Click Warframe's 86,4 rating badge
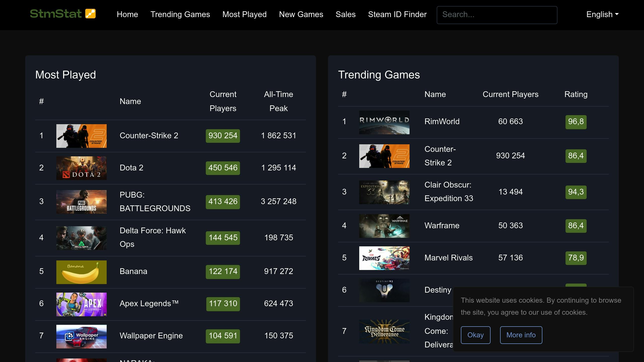Image resolution: width=644 pixels, height=362 pixels. 576,226
